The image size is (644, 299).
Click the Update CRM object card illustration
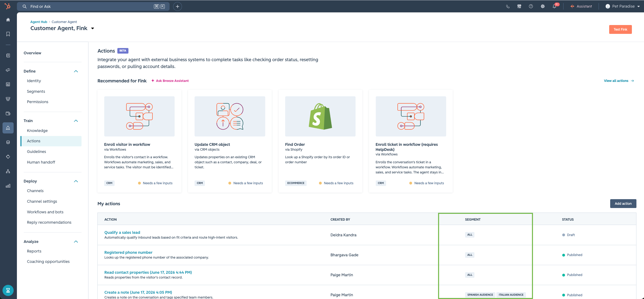[230, 116]
